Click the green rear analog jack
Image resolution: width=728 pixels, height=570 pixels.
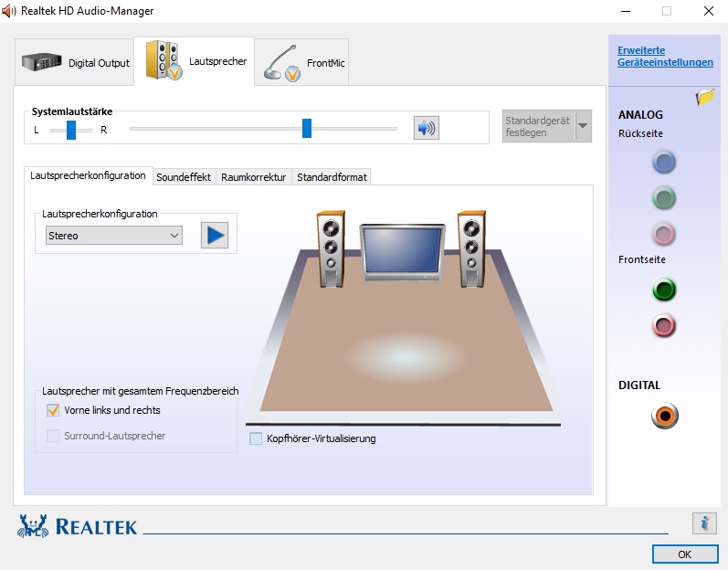point(664,198)
